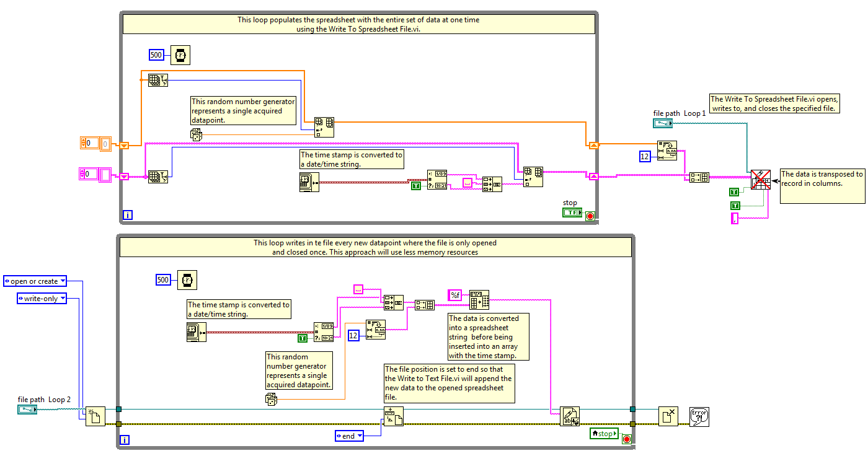868x456 pixels.
Task: Click the Write to Text File node
Action: [x=570, y=416]
